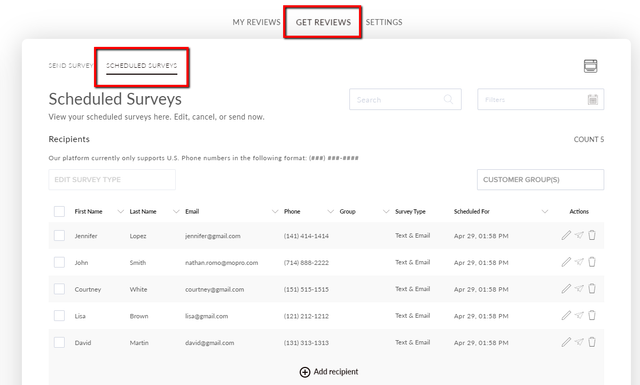
Task: Delete Courtney White's scheduled survey
Action: [x=592, y=289]
